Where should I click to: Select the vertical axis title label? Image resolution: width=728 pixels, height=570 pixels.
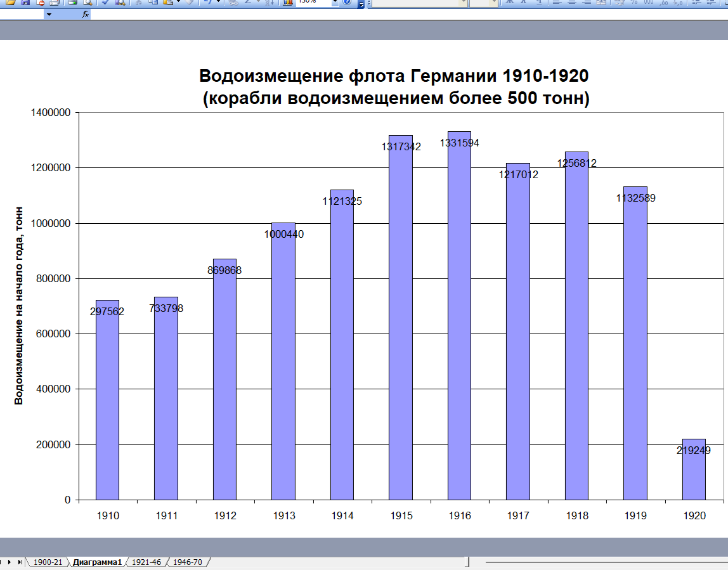(19, 306)
